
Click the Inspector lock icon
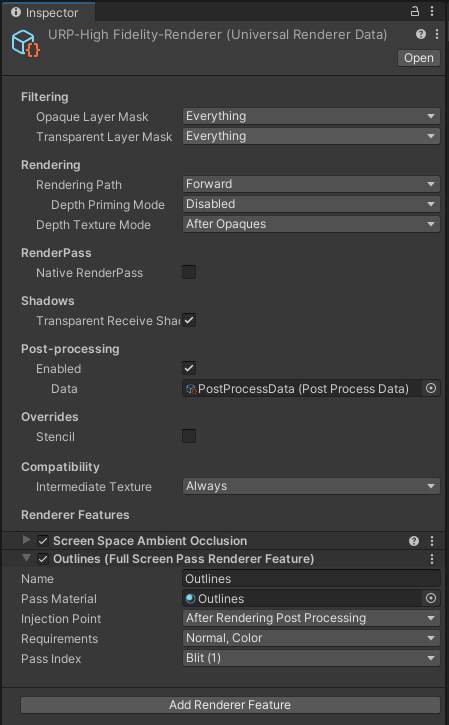click(x=415, y=12)
